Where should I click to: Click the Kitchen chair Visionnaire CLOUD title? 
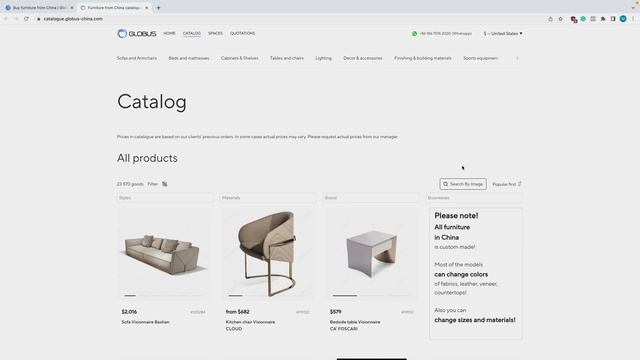tap(250, 325)
